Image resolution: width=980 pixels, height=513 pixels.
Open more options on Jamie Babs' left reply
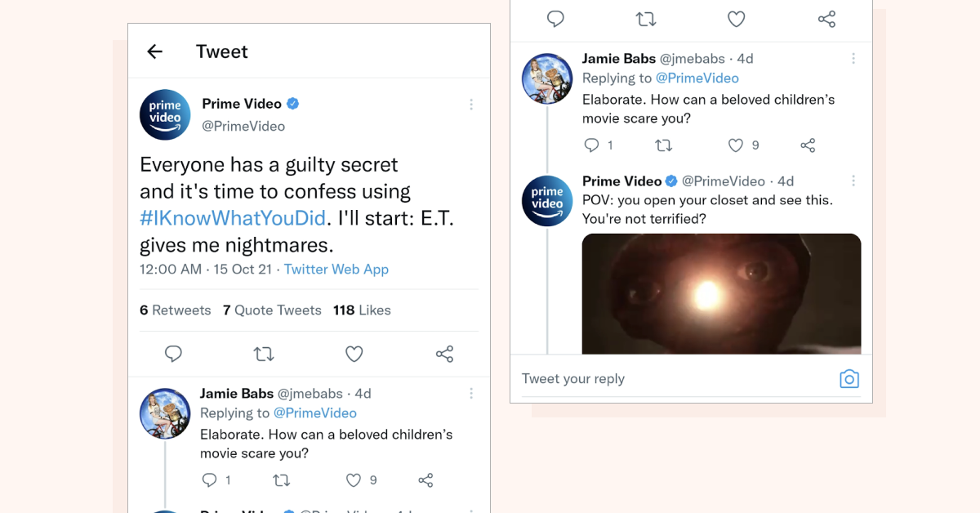click(471, 394)
